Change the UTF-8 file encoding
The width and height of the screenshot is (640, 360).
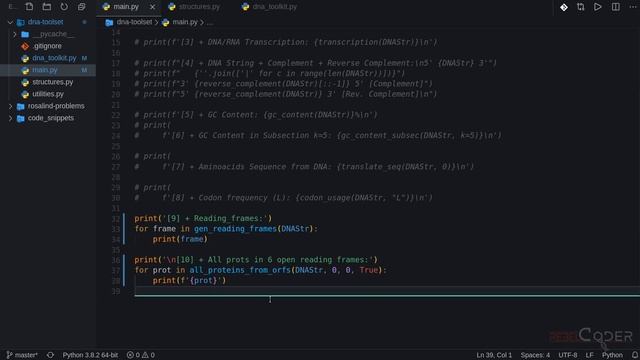coord(567,355)
